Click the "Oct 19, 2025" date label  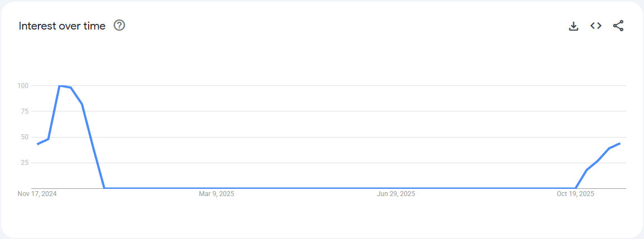[575, 194]
